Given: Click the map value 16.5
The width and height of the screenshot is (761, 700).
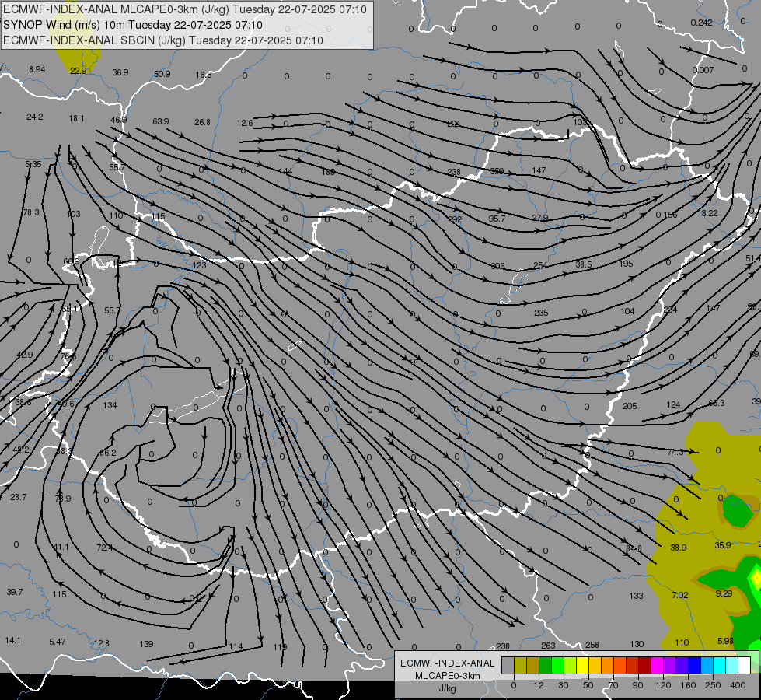Looking at the screenshot, I should (204, 75).
